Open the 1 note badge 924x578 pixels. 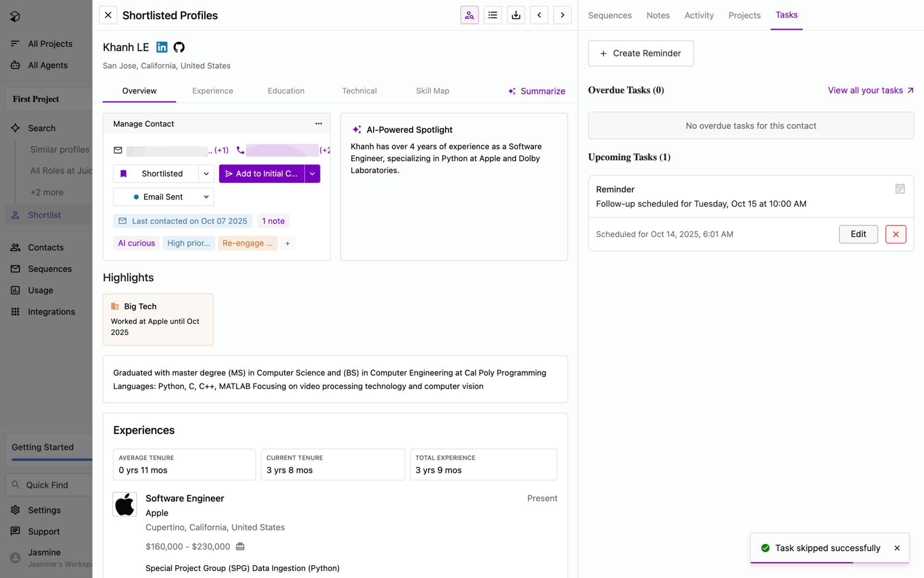click(x=273, y=221)
